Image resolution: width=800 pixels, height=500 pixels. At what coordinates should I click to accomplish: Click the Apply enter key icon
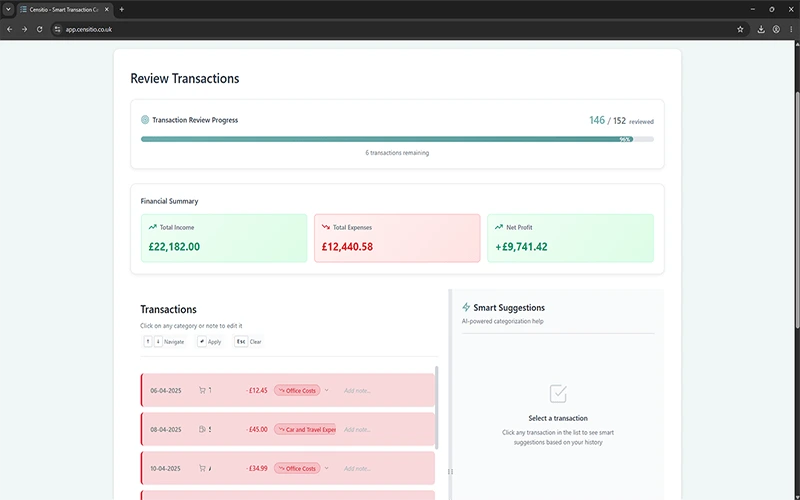click(x=202, y=341)
